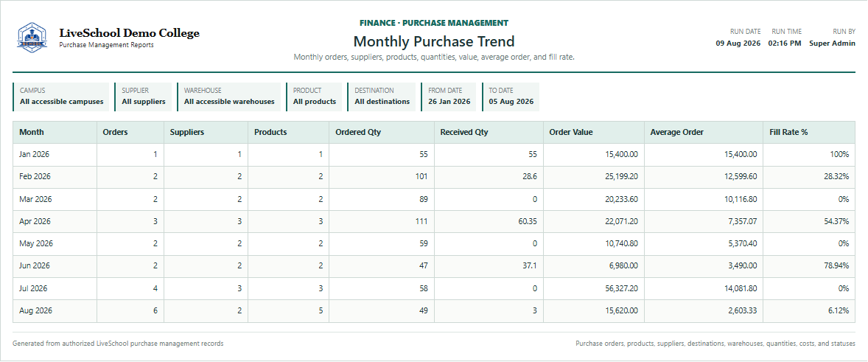The width and height of the screenshot is (868, 362).
Task: Click the Ordered Qty column header
Action: point(382,132)
